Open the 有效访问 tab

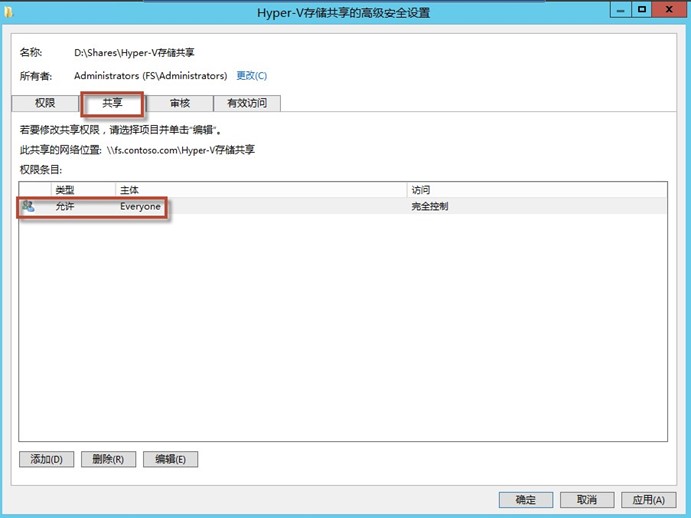(247, 103)
